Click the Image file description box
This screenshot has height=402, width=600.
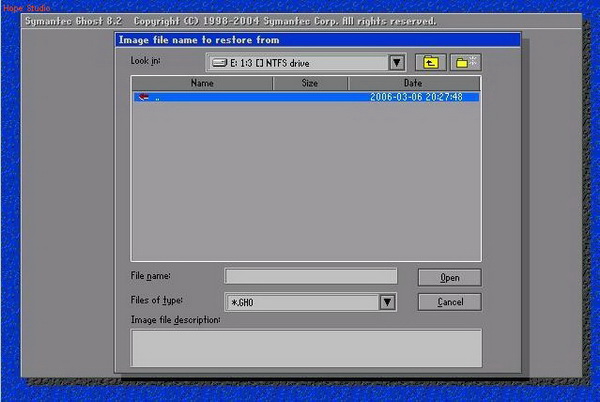[306, 348]
